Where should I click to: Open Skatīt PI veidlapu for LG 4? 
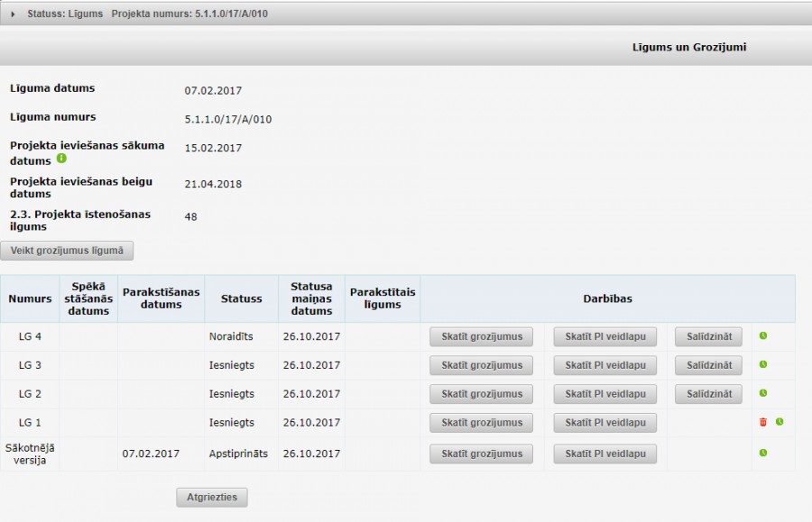click(x=604, y=336)
